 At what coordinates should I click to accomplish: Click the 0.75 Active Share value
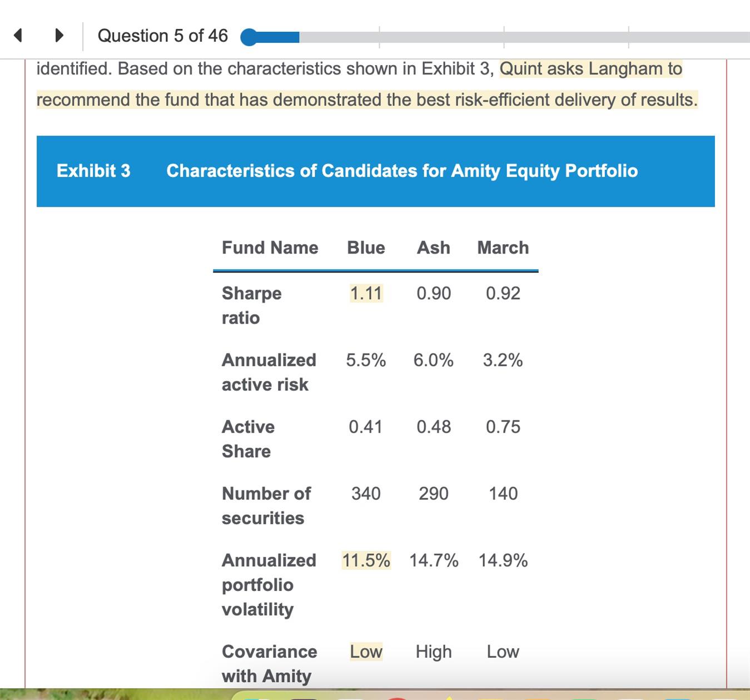pyautogui.click(x=503, y=426)
